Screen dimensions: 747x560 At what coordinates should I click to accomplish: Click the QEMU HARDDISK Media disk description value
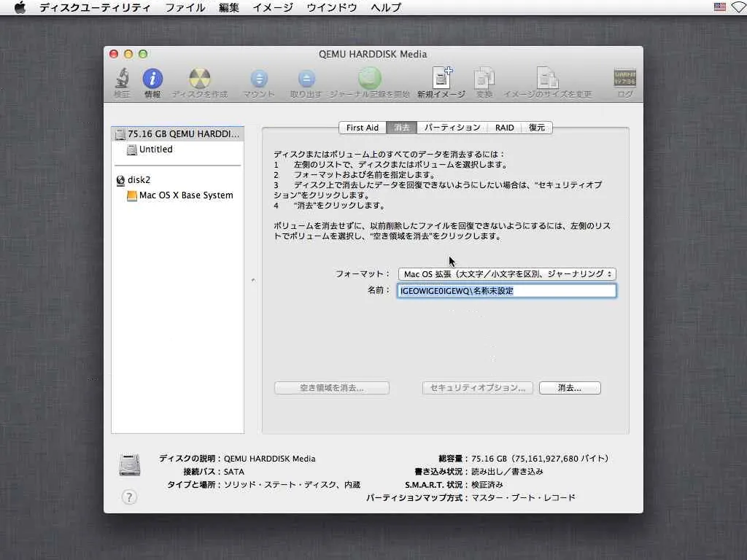pos(270,459)
